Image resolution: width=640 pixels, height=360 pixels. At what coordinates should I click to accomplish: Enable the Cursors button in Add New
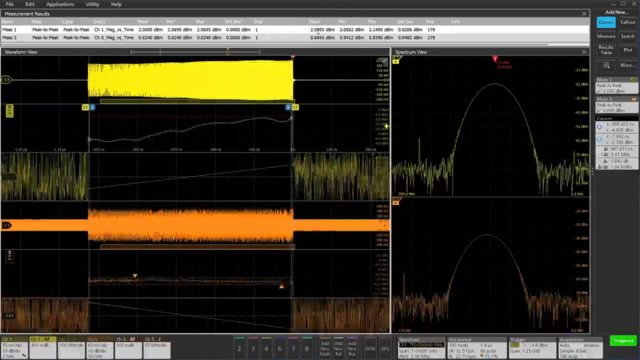click(x=606, y=23)
